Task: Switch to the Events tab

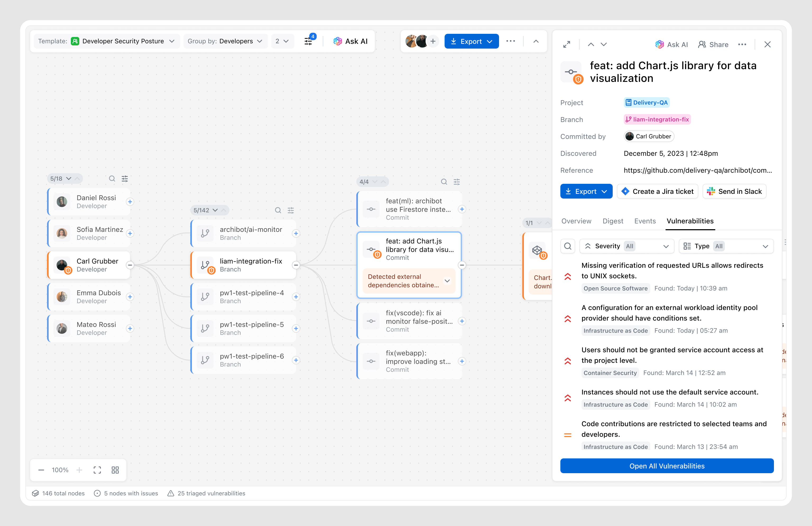Action: click(645, 221)
